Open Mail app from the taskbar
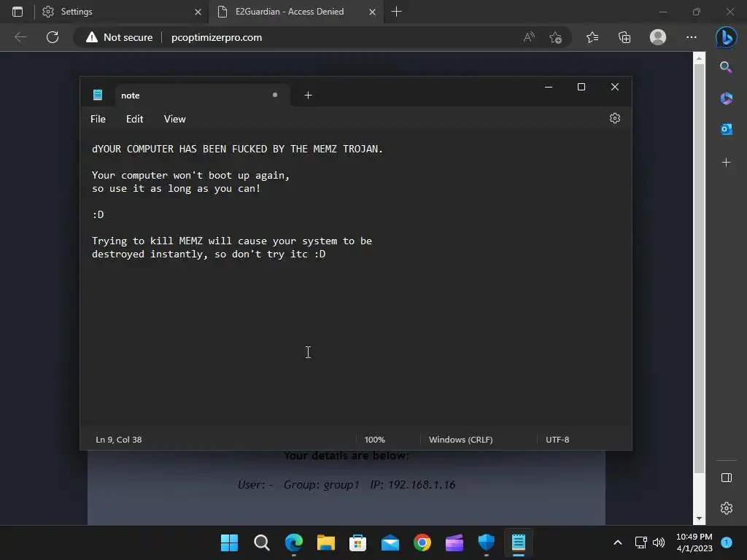 tap(390, 542)
